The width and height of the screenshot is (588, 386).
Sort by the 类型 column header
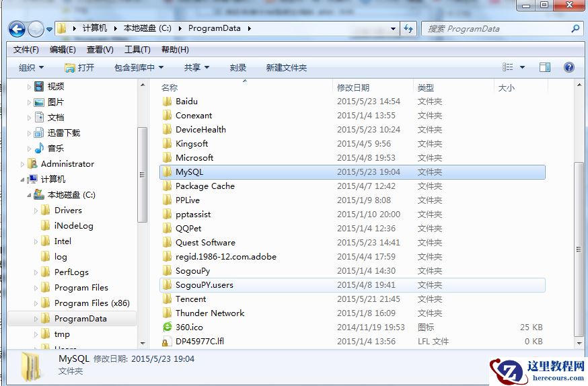click(426, 88)
